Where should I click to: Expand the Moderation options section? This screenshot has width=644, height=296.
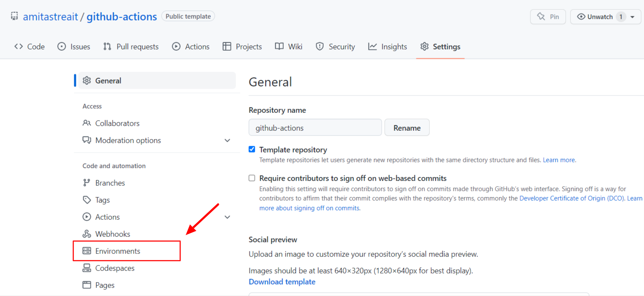[x=227, y=140]
